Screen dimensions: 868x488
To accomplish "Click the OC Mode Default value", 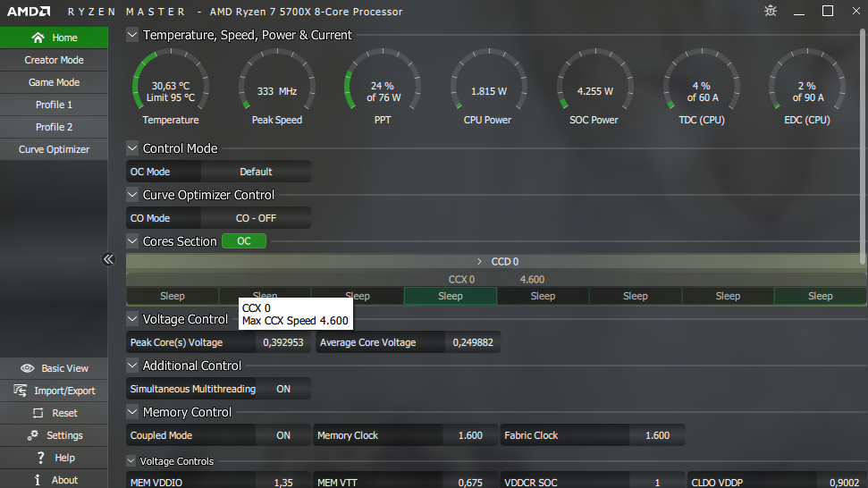I will 256,172.
